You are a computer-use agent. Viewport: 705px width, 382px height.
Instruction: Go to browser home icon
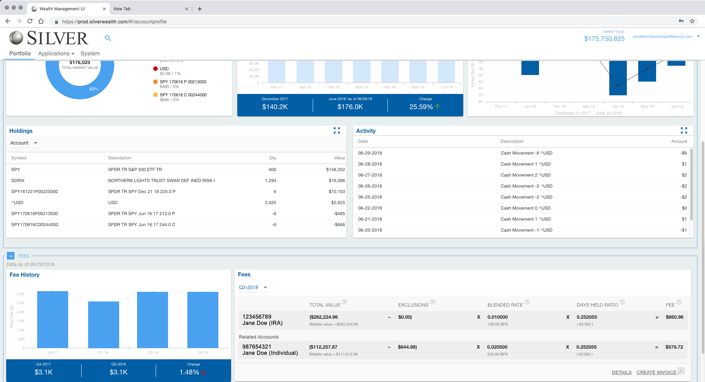pyautogui.click(x=41, y=21)
